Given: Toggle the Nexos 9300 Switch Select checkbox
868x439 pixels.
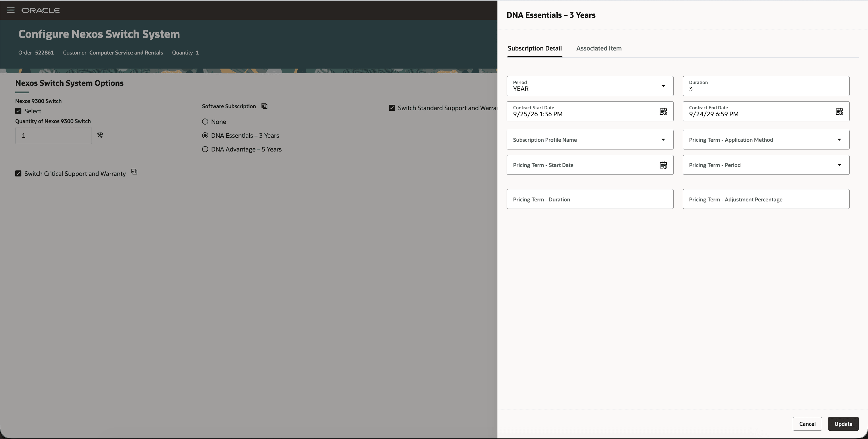Looking at the screenshot, I should (18, 111).
